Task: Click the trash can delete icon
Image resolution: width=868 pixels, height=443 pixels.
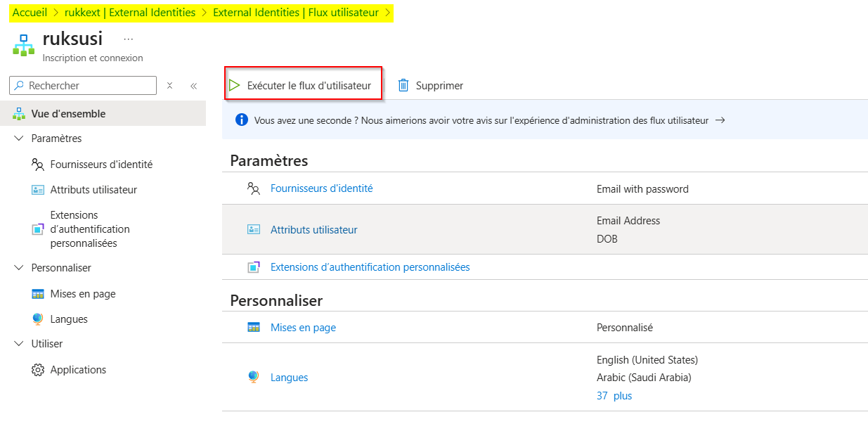Action: pyautogui.click(x=403, y=85)
